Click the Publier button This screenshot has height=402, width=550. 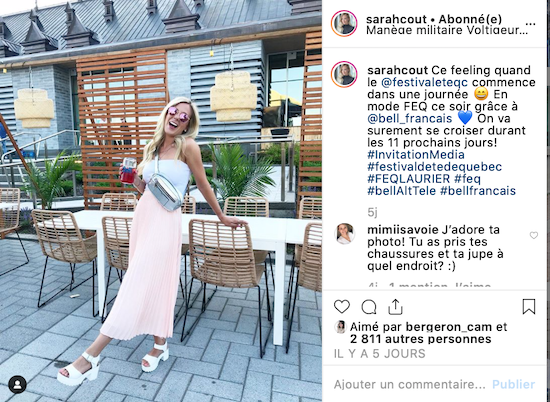514,384
